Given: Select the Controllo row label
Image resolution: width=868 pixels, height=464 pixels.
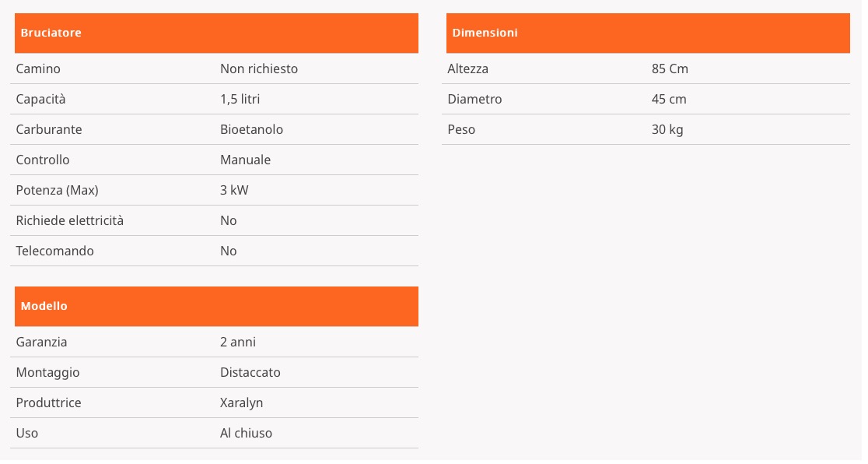Looking at the screenshot, I should (x=43, y=160).
